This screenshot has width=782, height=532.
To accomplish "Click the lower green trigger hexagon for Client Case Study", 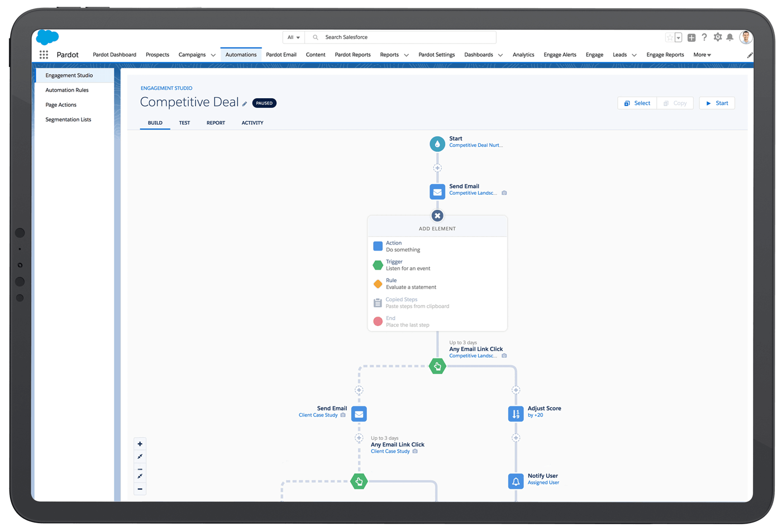I will 359,481.
